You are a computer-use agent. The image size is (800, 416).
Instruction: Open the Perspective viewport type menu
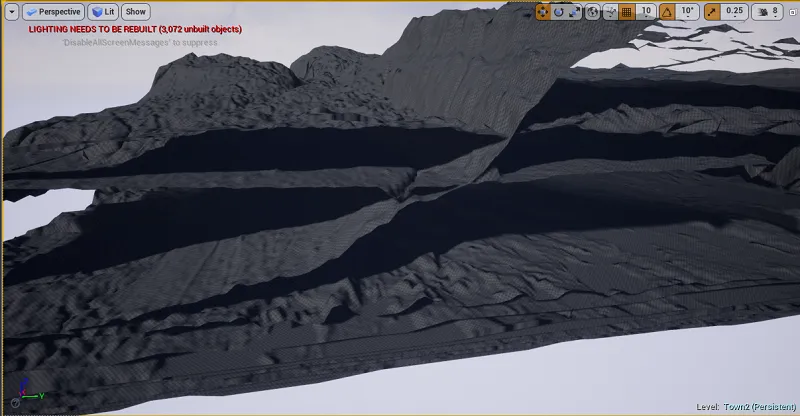tap(54, 12)
